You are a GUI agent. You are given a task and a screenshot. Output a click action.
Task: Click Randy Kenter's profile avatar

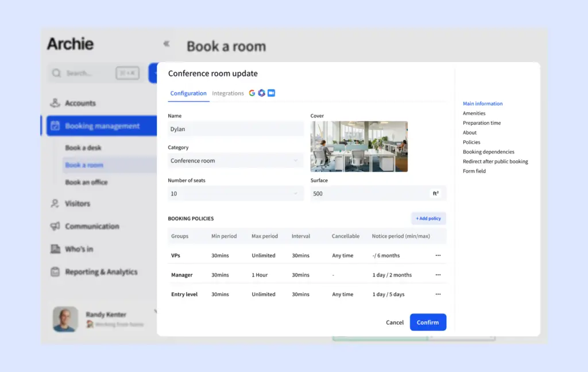tap(65, 319)
